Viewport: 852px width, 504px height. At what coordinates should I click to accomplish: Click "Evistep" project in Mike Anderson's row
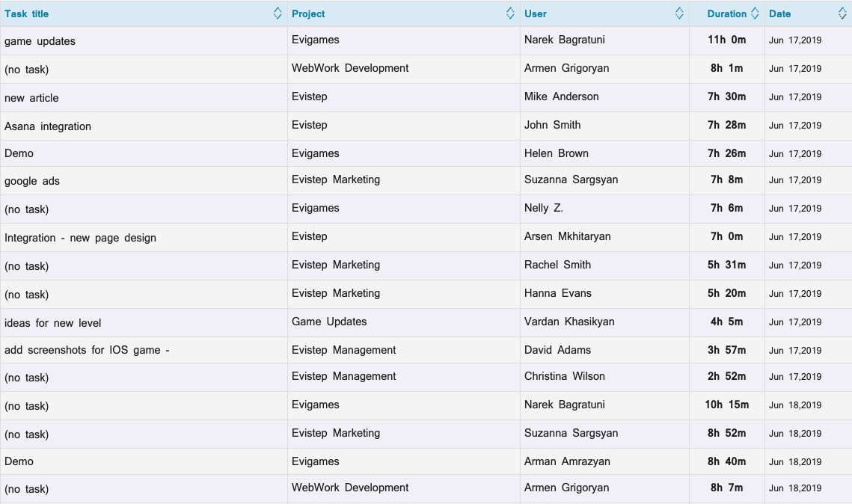(x=309, y=96)
